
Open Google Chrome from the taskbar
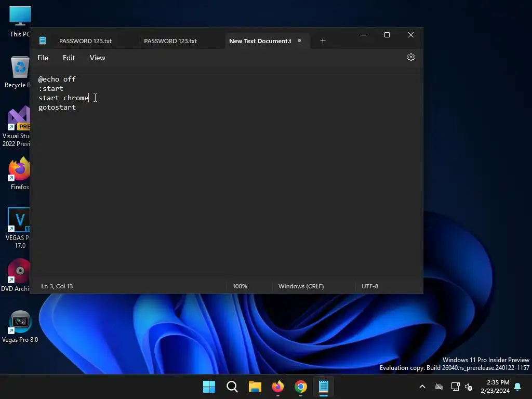pyautogui.click(x=301, y=387)
